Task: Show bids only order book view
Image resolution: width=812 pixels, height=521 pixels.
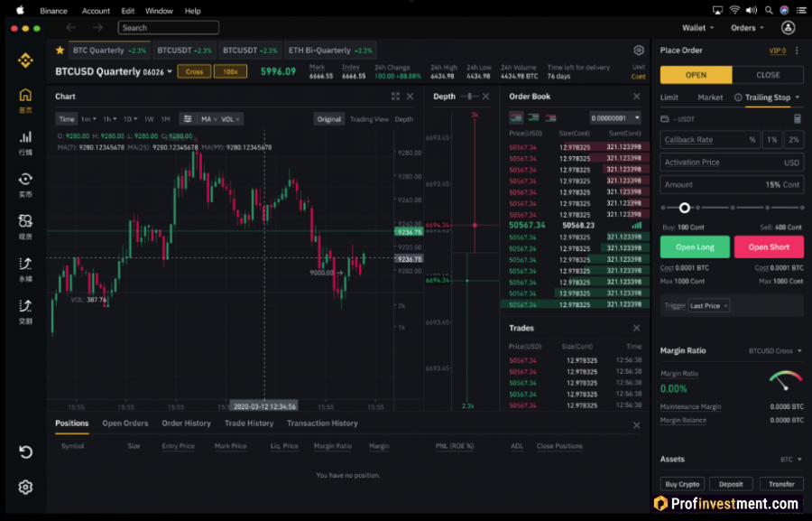Action: click(x=533, y=118)
